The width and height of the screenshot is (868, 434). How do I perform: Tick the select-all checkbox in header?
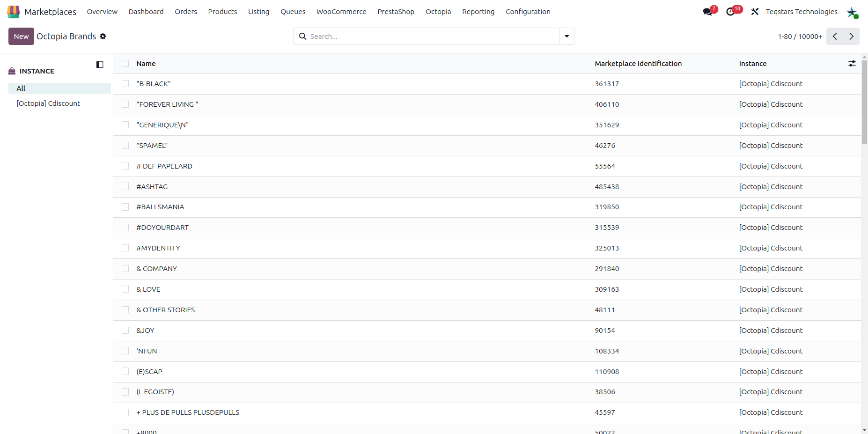pos(125,64)
